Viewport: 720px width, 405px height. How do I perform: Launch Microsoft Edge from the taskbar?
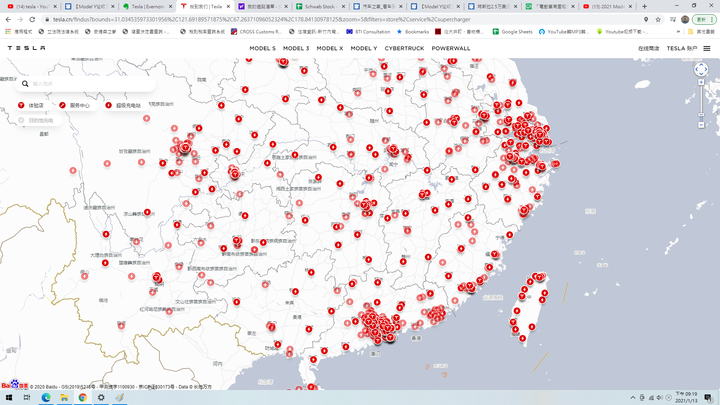point(46,398)
